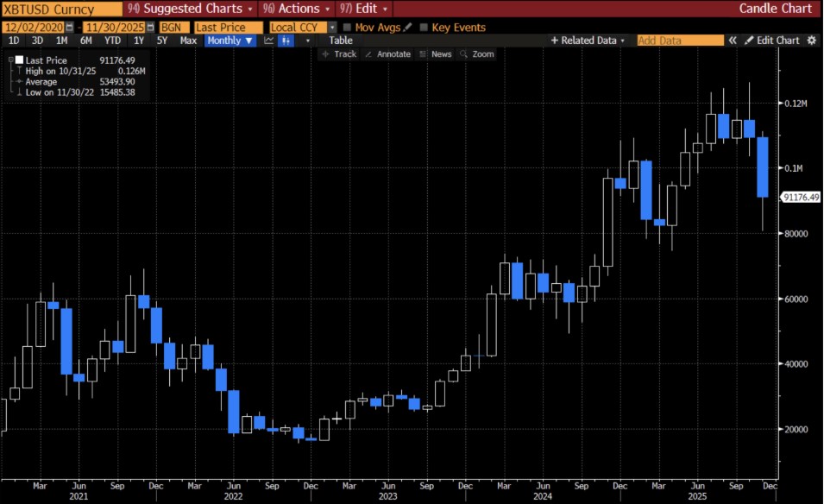The width and height of the screenshot is (824, 504).
Task: Toggle the Last Price legend series box
Action: coord(19,60)
